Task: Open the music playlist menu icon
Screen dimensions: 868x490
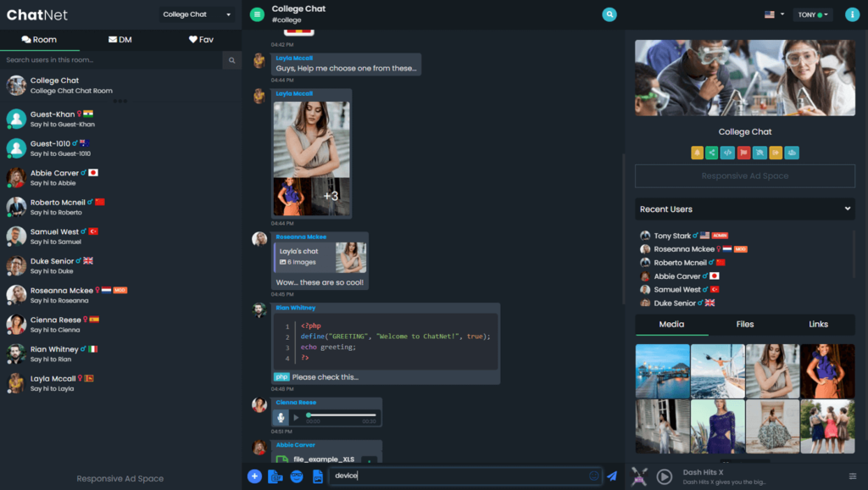Action: [854, 476]
